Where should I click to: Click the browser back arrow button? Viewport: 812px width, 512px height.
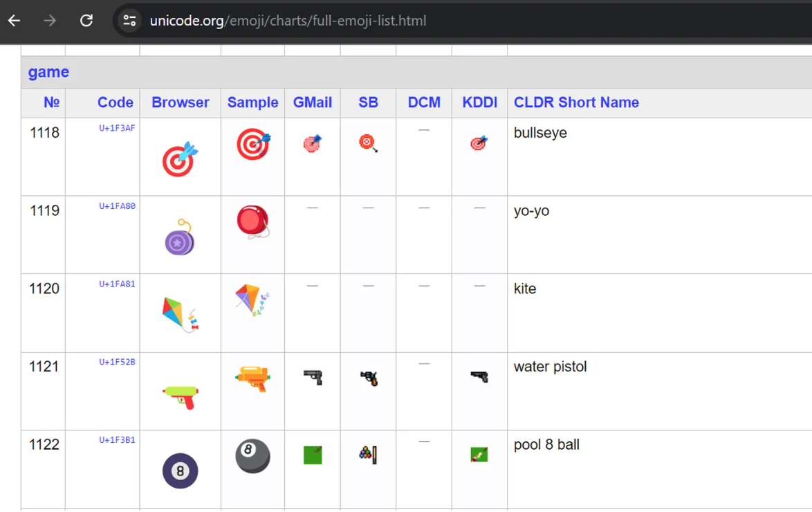tap(15, 21)
